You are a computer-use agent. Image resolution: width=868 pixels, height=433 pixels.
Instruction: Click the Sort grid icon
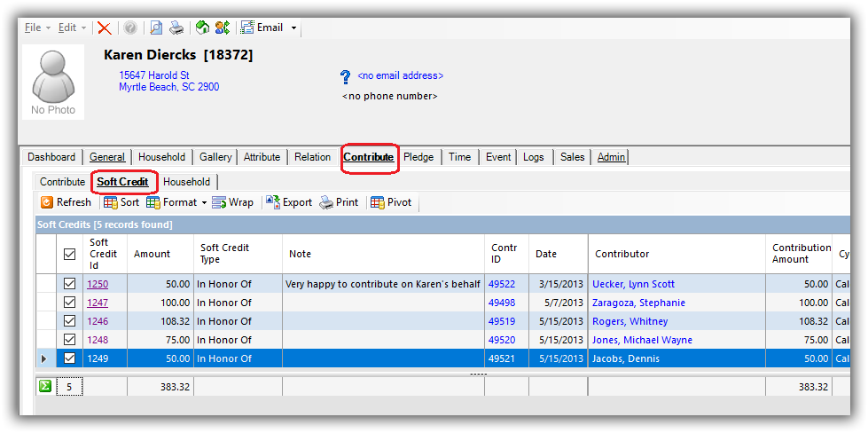(121, 202)
